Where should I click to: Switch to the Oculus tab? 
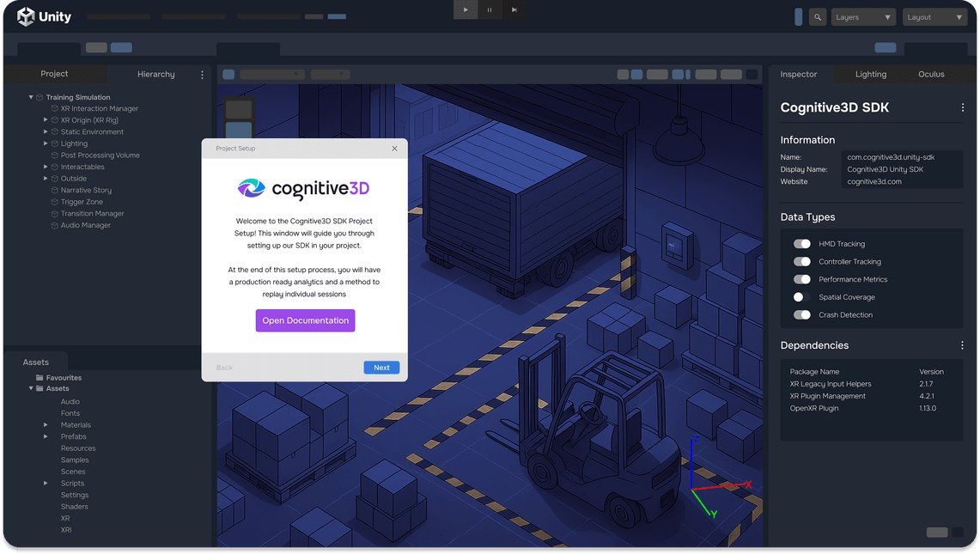pos(931,75)
